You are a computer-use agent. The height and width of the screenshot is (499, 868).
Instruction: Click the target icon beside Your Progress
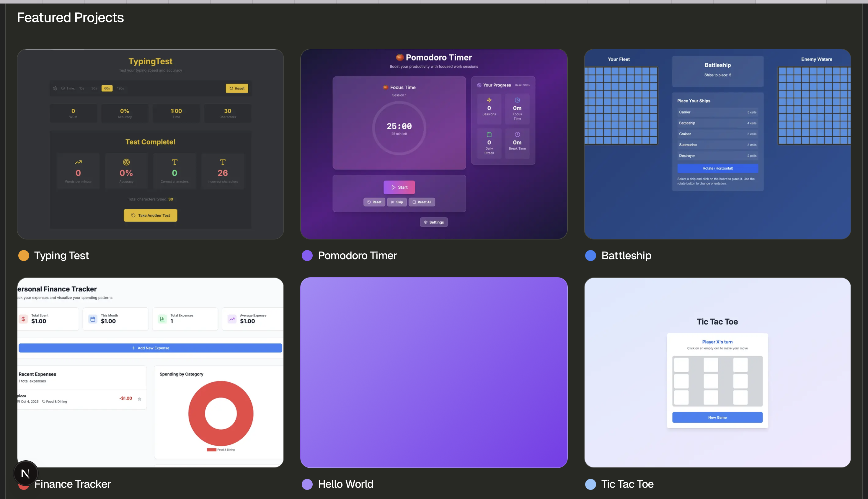[x=479, y=85]
